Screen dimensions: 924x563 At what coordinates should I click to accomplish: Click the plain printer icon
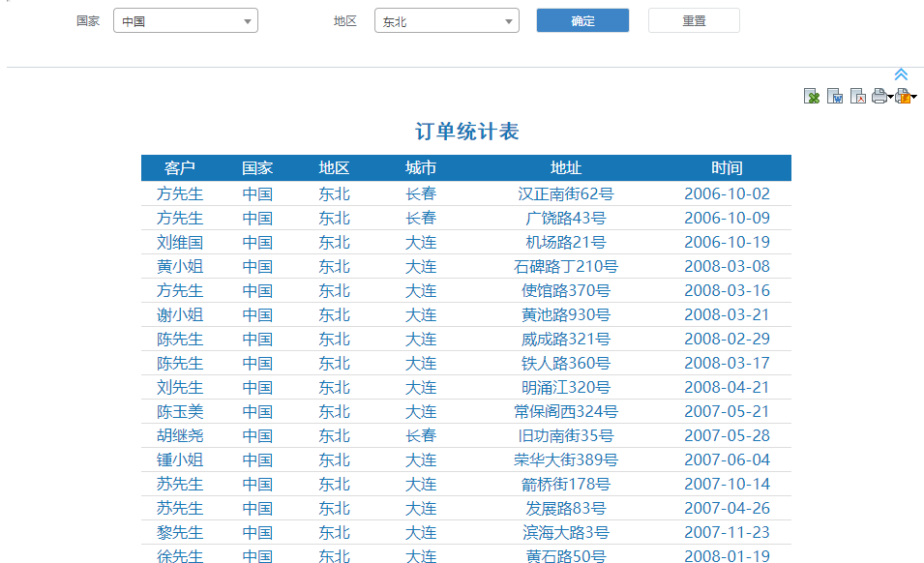point(879,96)
